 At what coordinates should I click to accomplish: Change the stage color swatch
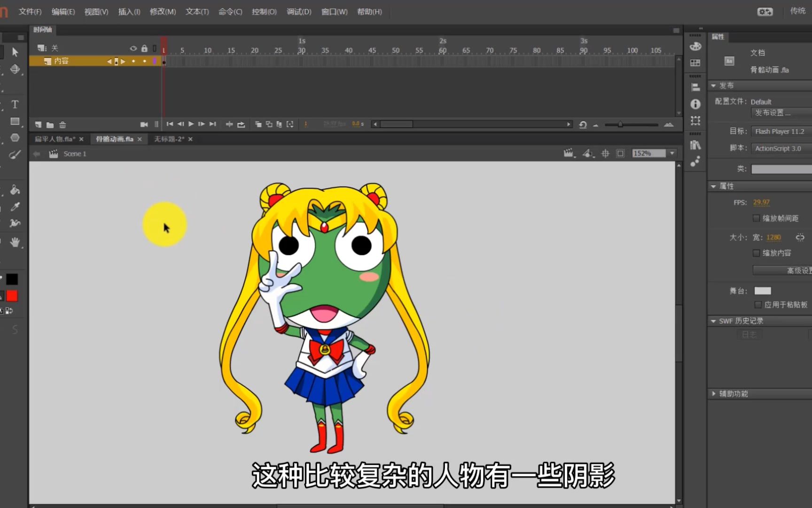click(762, 291)
